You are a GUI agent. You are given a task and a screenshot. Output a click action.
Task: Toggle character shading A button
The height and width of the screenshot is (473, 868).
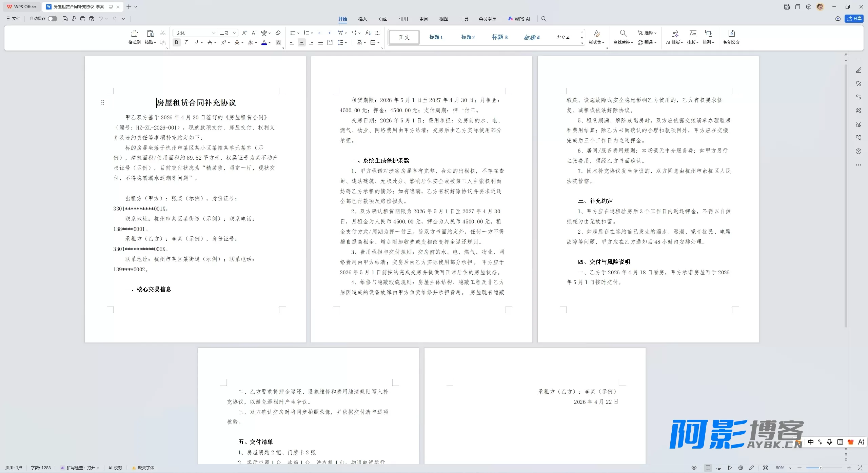pos(278,42)
